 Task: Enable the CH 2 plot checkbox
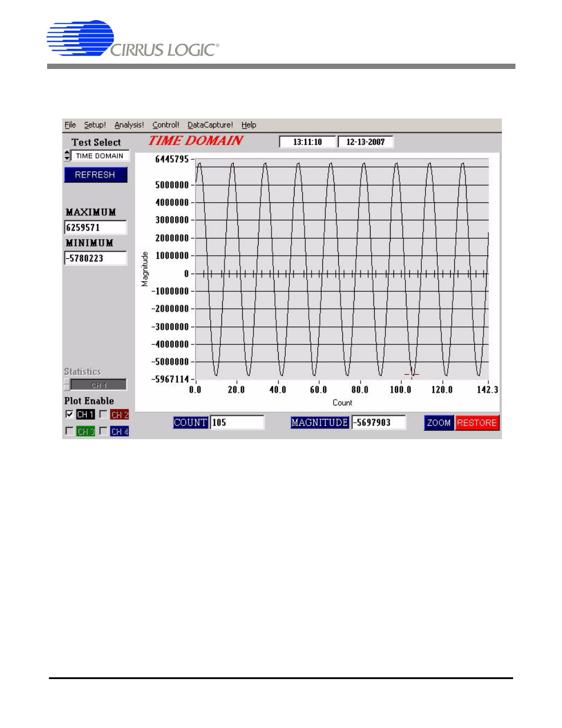pos(103,414)
